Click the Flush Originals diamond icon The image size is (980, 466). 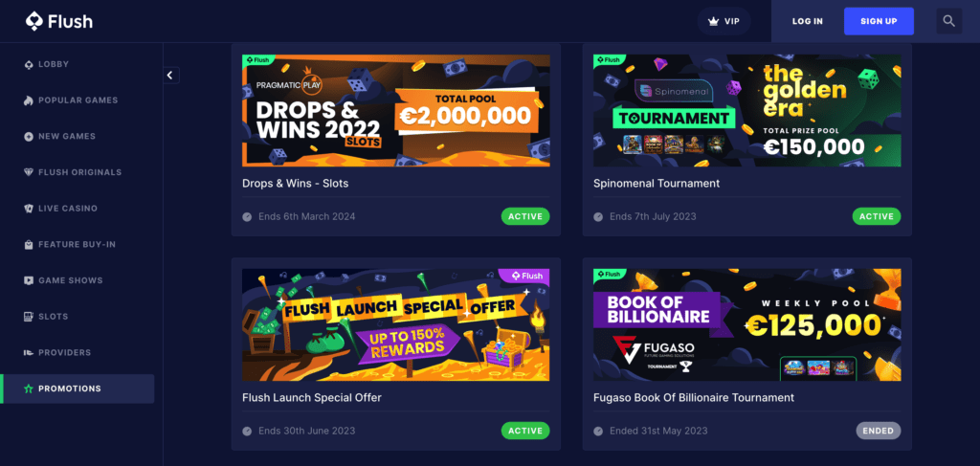coord(28,172)
